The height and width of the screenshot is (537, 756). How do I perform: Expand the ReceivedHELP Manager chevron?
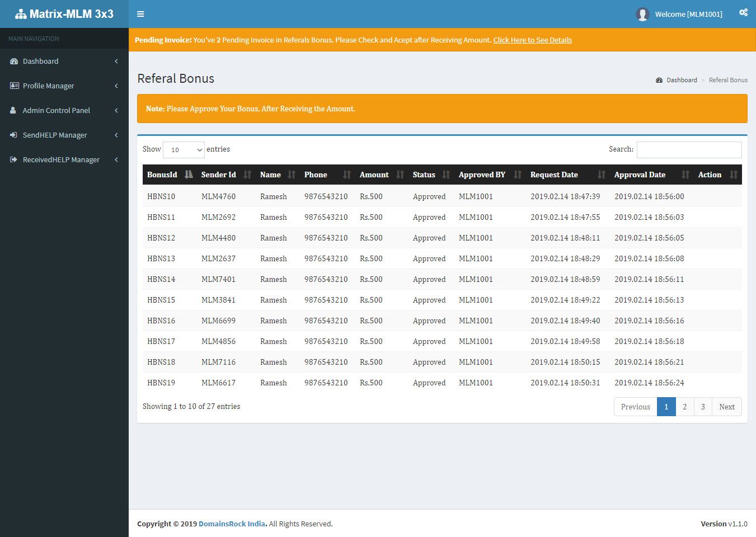pyautogui.click(x=116, y=159)
